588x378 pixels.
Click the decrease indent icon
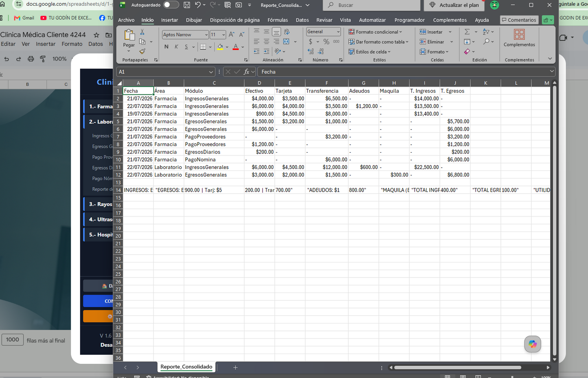[x=256, y=51]
